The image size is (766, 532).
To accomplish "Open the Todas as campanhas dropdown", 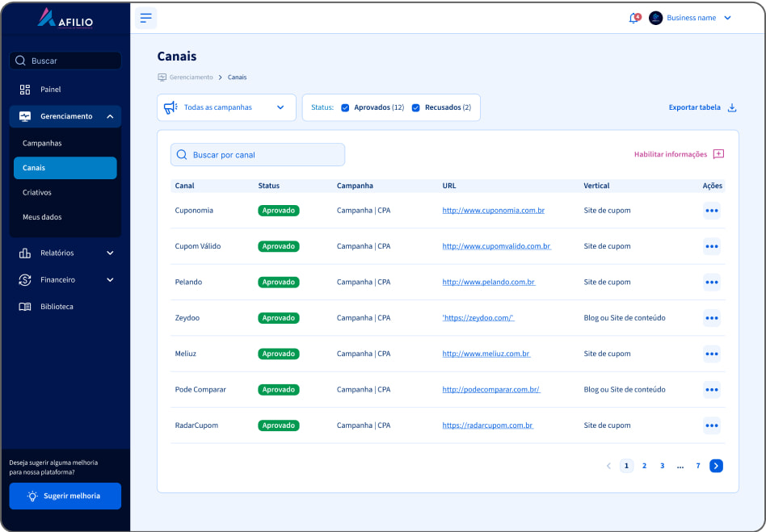I will click(x=226, y=107).
